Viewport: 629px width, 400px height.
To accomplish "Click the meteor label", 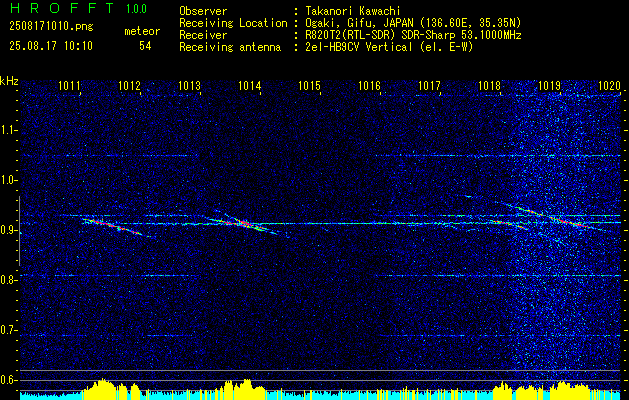I will point(142,31).
